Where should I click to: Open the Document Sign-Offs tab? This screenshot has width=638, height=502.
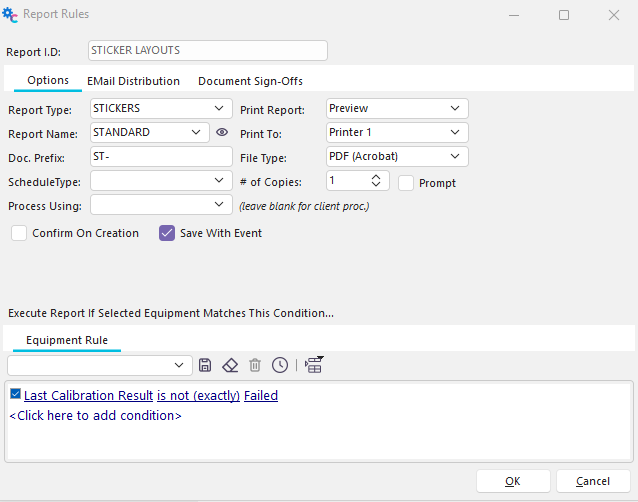(250, 81)
